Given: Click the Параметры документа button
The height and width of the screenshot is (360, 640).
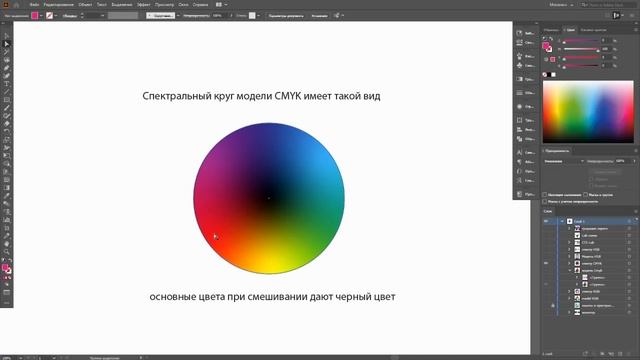Looking at the screenshot, I should click(286, 16).
